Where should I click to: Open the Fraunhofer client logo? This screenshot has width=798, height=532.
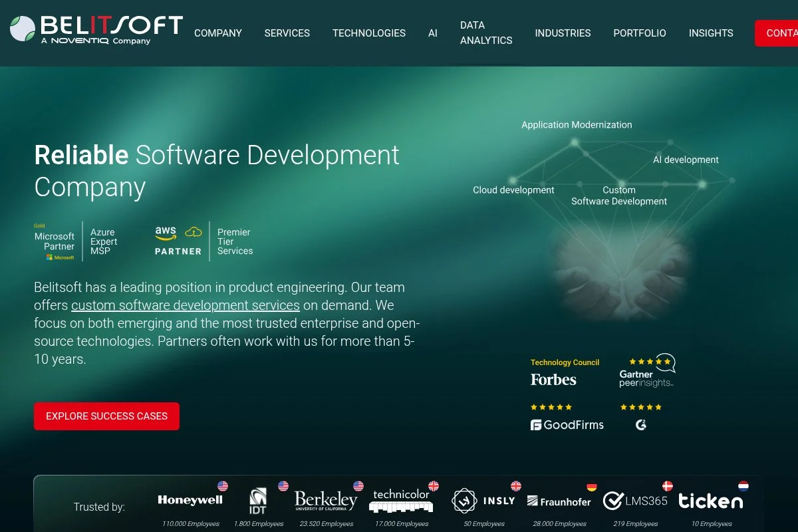558,502
